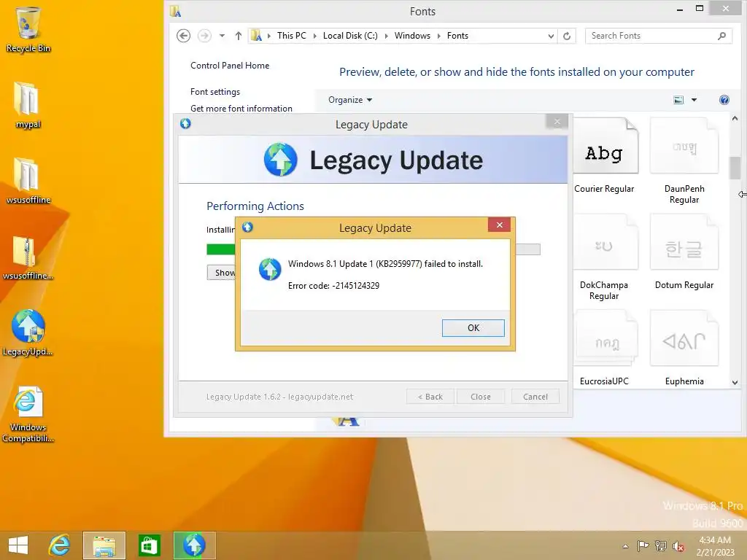Maximize the Fonts window
Viewport: 747px width, 560px height.
coord(700,9)
